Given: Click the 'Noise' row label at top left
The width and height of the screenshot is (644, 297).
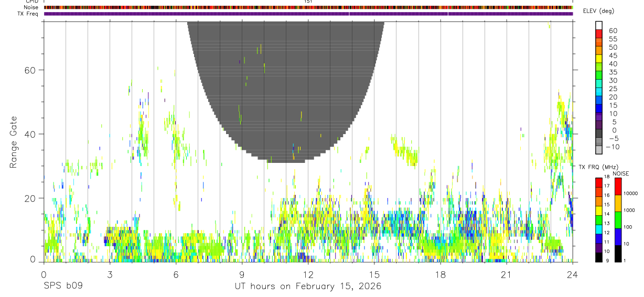Looking at the screenshot, I should (x=31, y=7).
